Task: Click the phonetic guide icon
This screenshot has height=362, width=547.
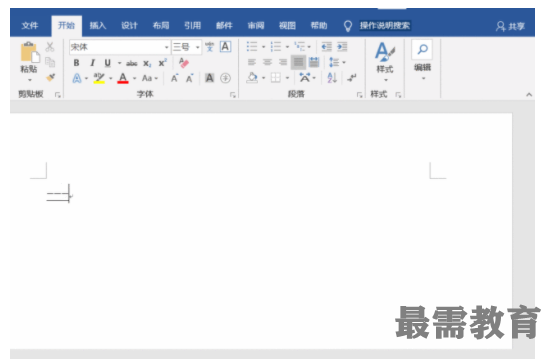Action: pyautogui.click(x=209, y=47)
